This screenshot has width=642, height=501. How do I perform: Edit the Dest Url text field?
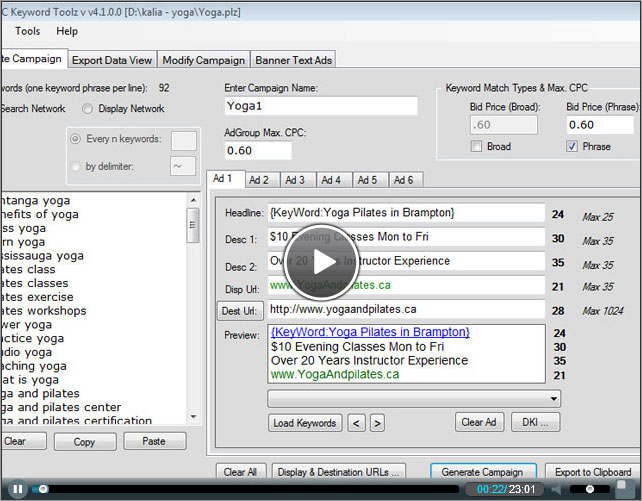point(406,309)
